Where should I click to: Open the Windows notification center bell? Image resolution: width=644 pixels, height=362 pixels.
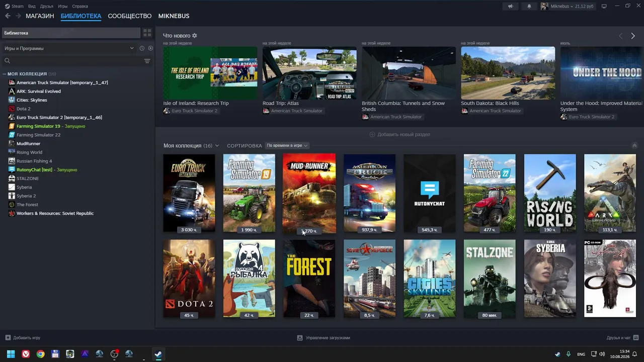635,354
